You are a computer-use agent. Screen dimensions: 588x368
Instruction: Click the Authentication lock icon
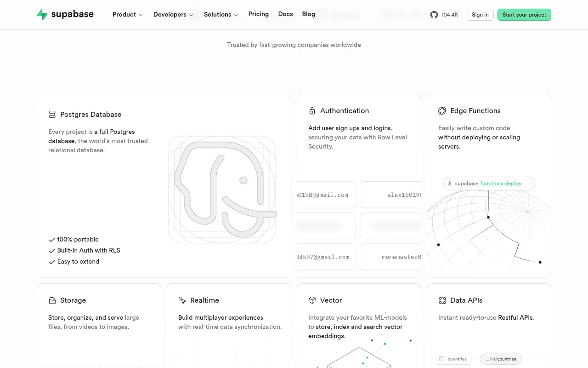pos(312,111)
